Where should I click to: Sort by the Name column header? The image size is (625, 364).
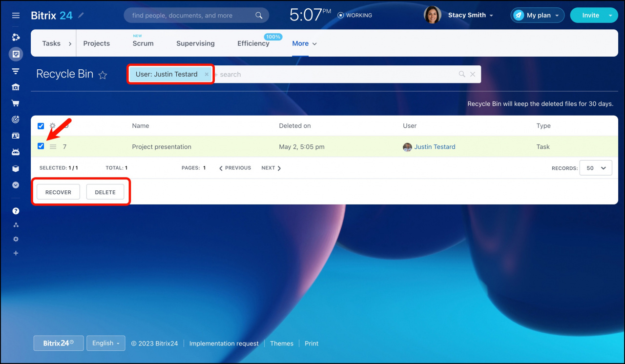[141, 126]
